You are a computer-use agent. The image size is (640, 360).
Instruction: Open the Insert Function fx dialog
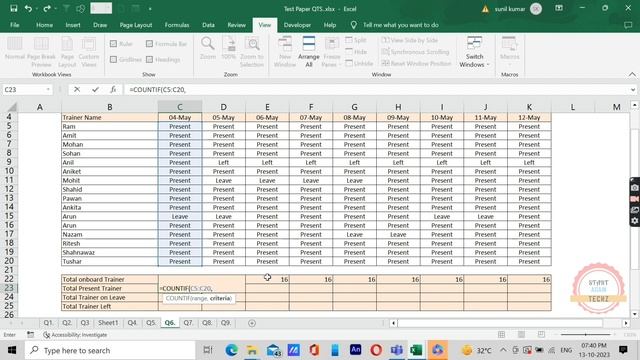[113, 89]
